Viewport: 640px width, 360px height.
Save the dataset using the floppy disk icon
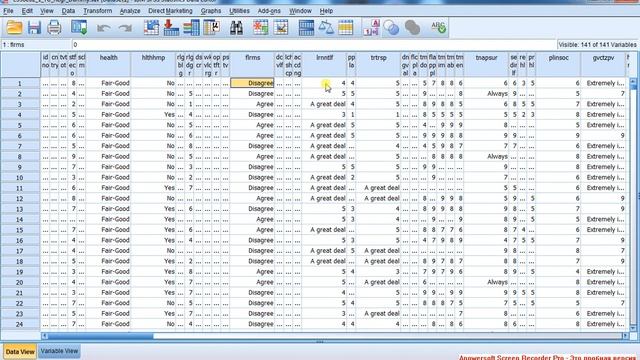[34, 27]
